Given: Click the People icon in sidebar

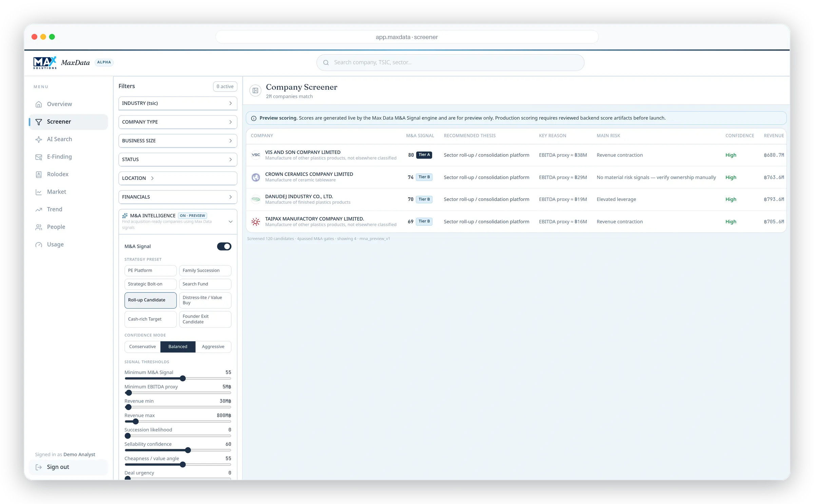Looking at the screenshot, I should pyautogui.click(x=39, y=227).
